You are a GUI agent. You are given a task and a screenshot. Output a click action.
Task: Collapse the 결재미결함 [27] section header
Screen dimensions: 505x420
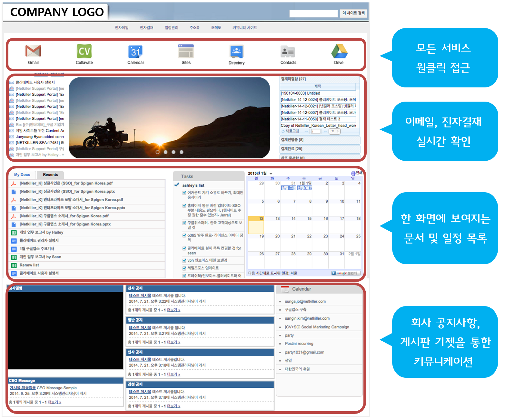pyautogui.click(x=320, y=79)
